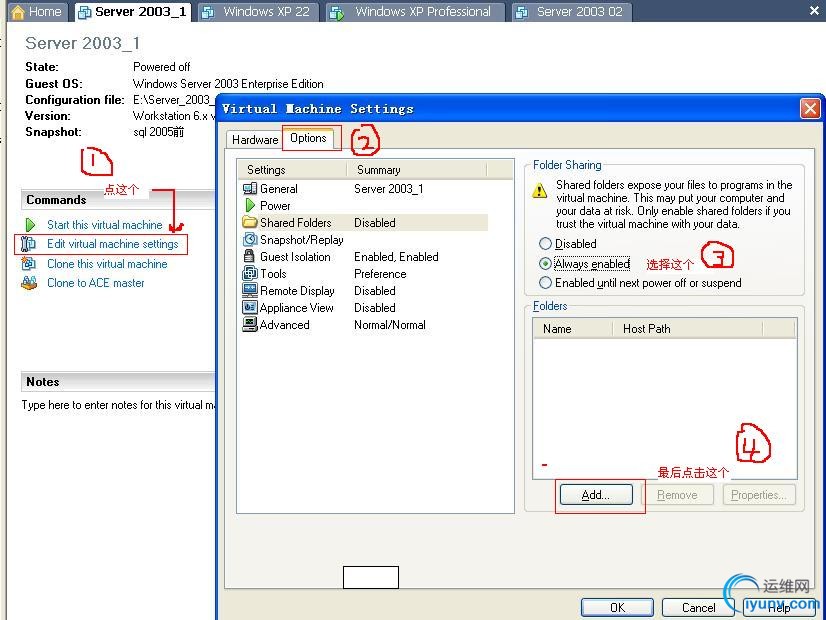Select the Snapshot/Replay row
Image resolution: width=826 pixels, height=620 pixels.
365,240
